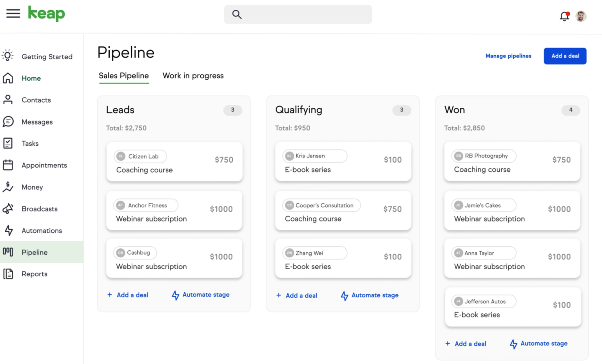
Task: Open Manage pipelines link
Action: click(x=508, y=56)
